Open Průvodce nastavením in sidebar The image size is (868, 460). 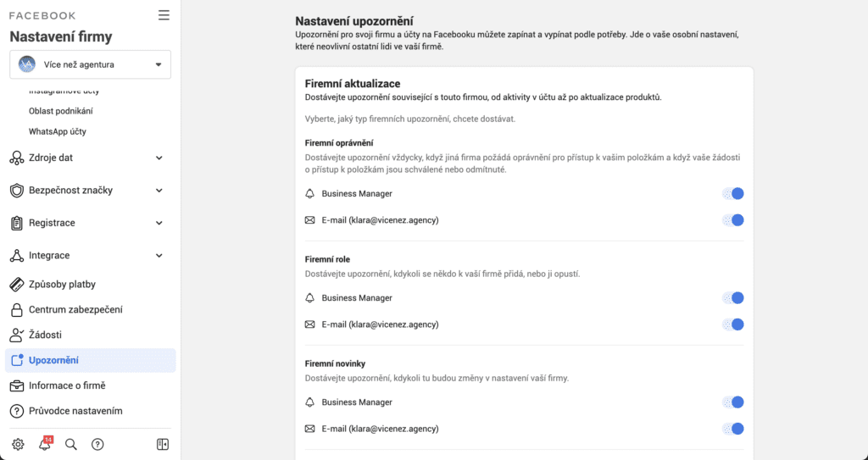tap(75, 412)
